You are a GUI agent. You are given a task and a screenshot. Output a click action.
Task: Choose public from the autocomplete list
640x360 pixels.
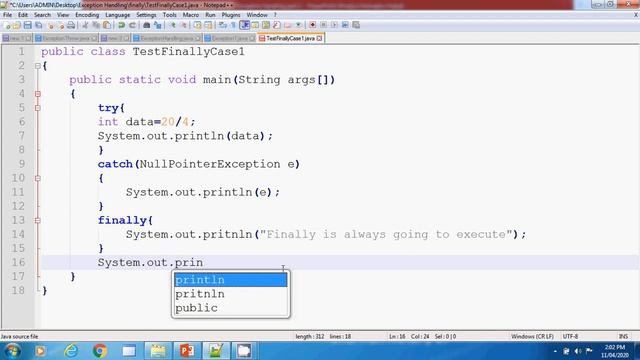[x=231, y=308]
